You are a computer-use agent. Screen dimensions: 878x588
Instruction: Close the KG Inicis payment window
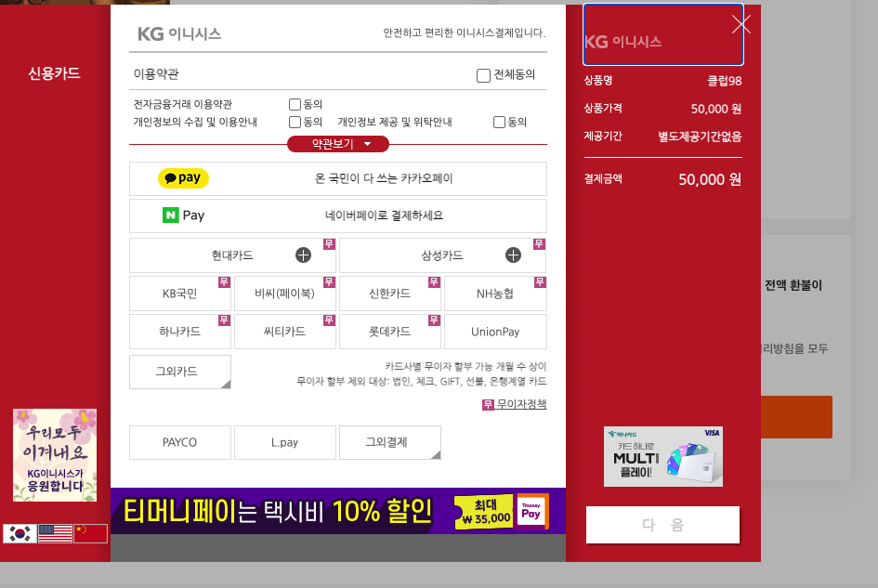pyautogui.click(x=740, y=25)
